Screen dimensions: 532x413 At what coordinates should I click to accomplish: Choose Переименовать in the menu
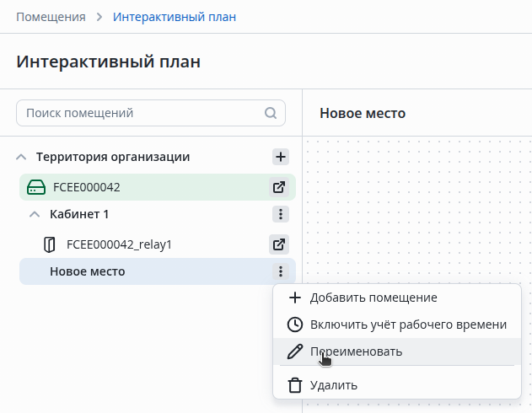tap(356, 351)
